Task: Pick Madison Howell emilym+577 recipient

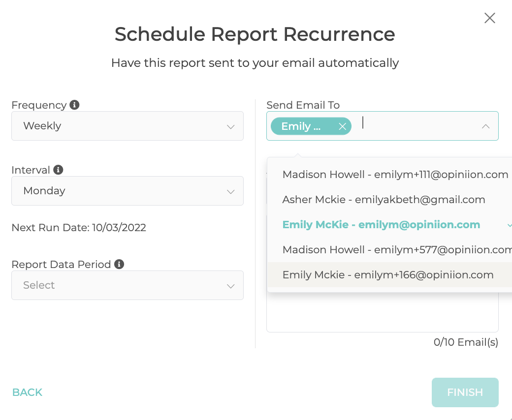Action: click(x=390, y=250)
